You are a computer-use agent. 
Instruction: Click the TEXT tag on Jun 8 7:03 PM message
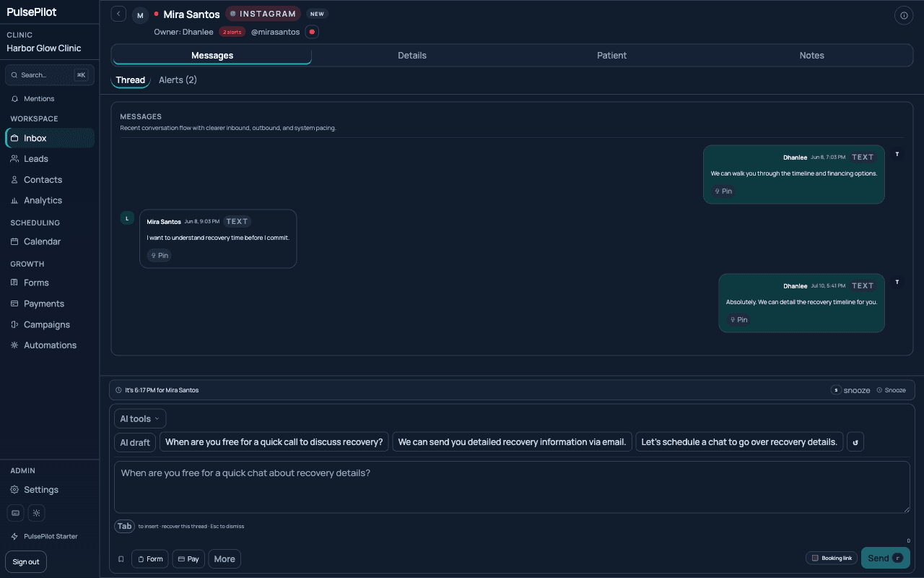click(863, 158)
